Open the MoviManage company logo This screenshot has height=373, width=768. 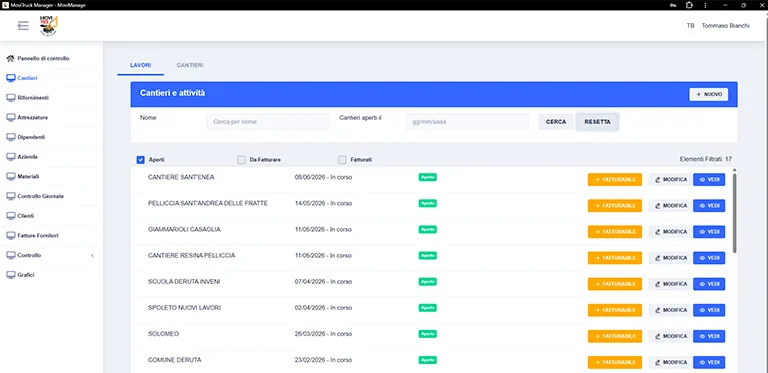pyautogui.click(x=48, y=25)
